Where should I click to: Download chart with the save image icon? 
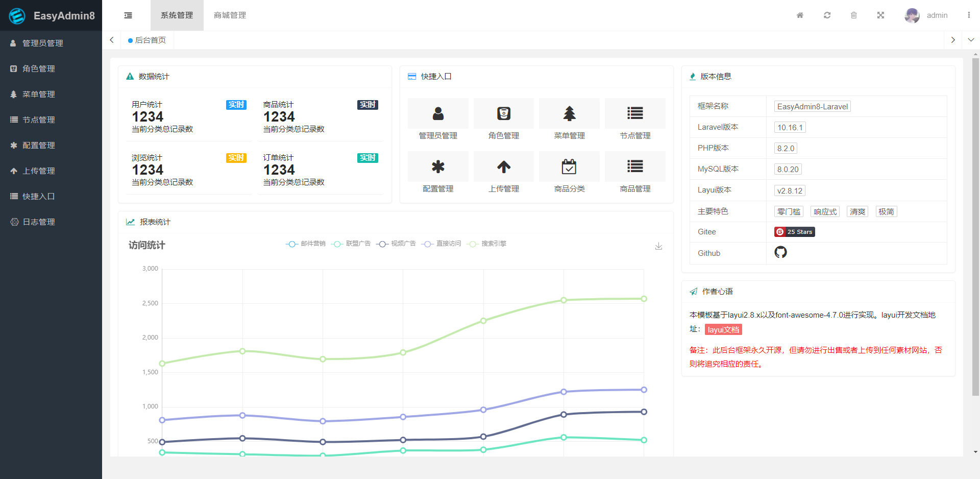pyautogui.click(x=658, y=246)
